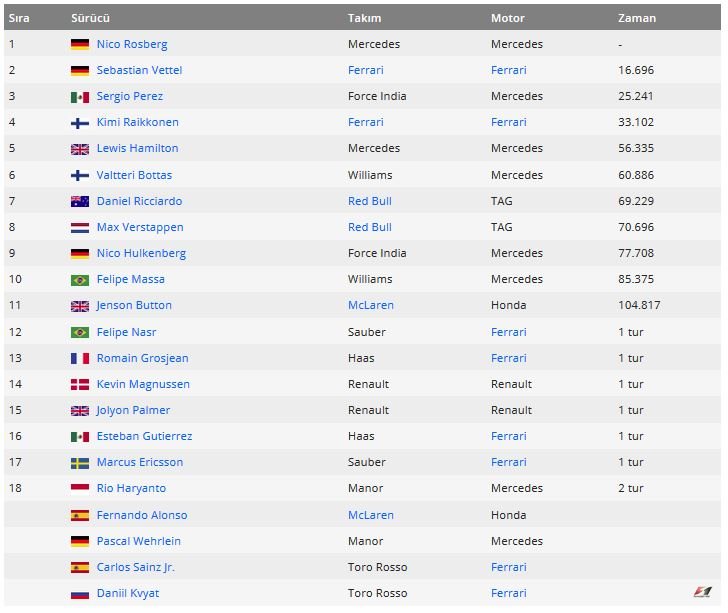Click the German flag beside Nico Rosberg
This screenshot has width=728, height=613.
coord(80,45)
